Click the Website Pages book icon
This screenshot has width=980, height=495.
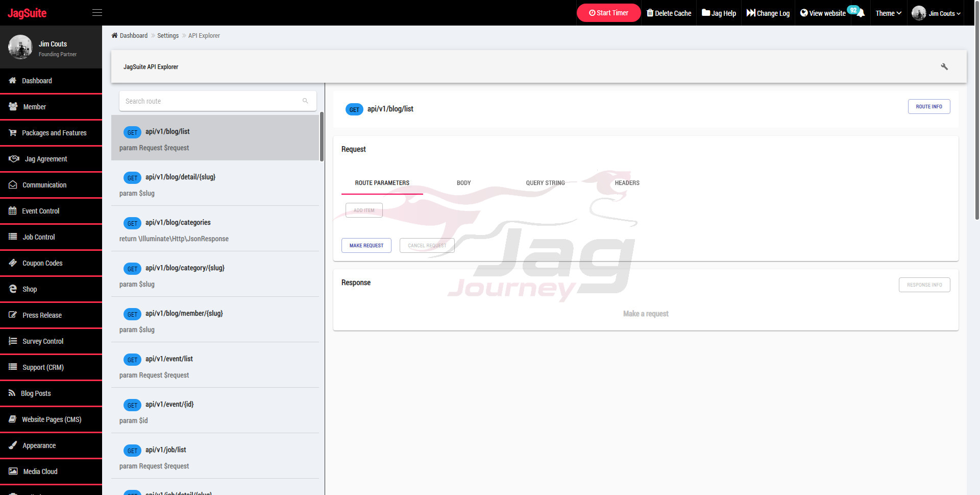coord(13,419)
